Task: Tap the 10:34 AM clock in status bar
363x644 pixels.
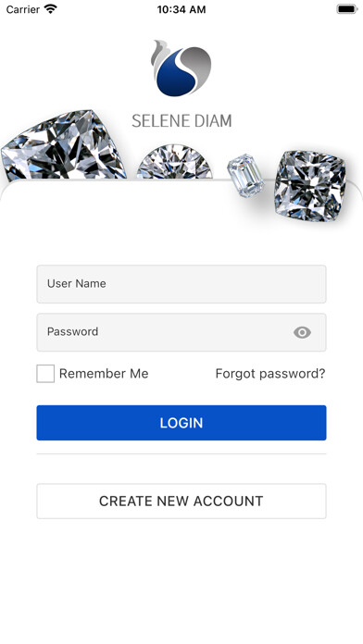Action: coord(181,9)
